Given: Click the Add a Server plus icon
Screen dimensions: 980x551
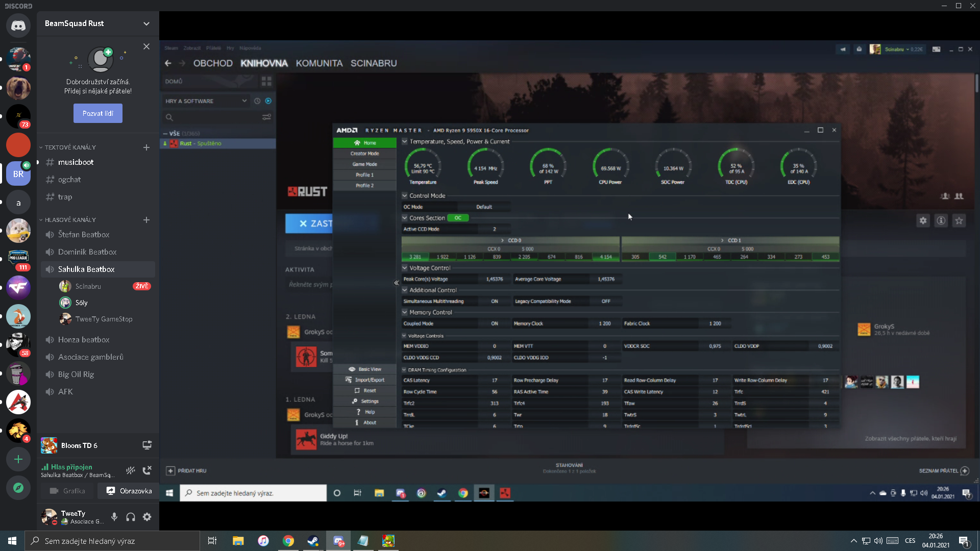Looking at the screenshot, I should [18, 459].
